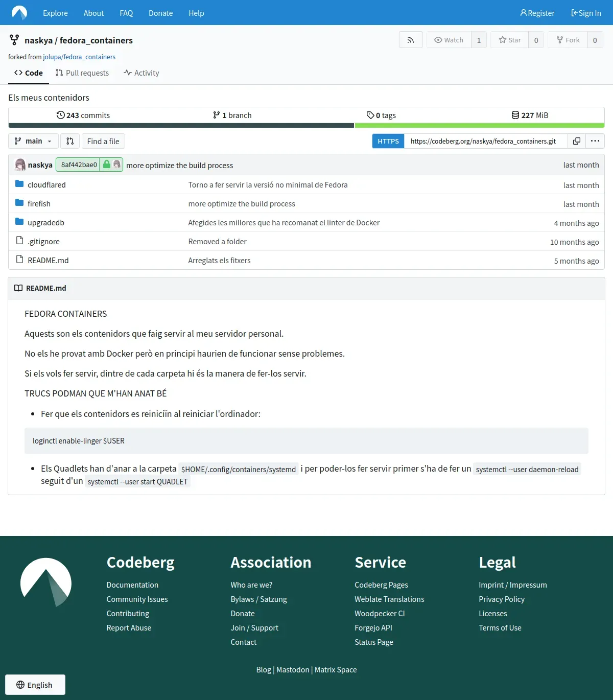The width and height of the screenshot is (613, 700).
Task: Open Privacy Policy footer link
Action: [x=502, y=599]
